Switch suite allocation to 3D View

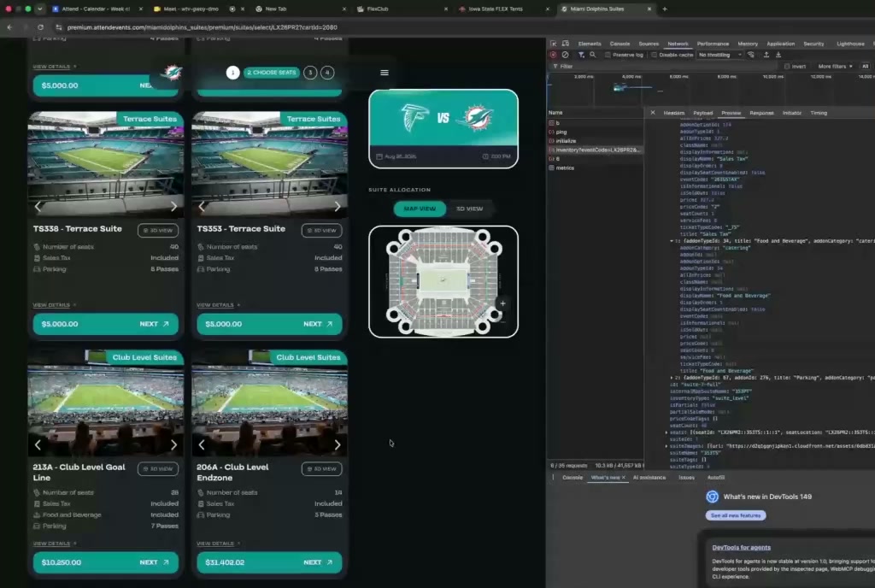coord(469,209)
